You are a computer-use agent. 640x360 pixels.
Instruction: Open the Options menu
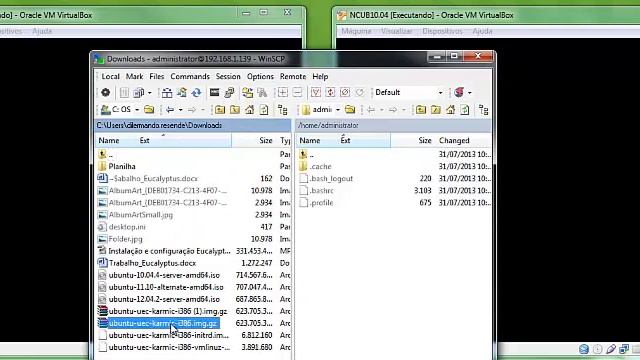tap(260, 76)
